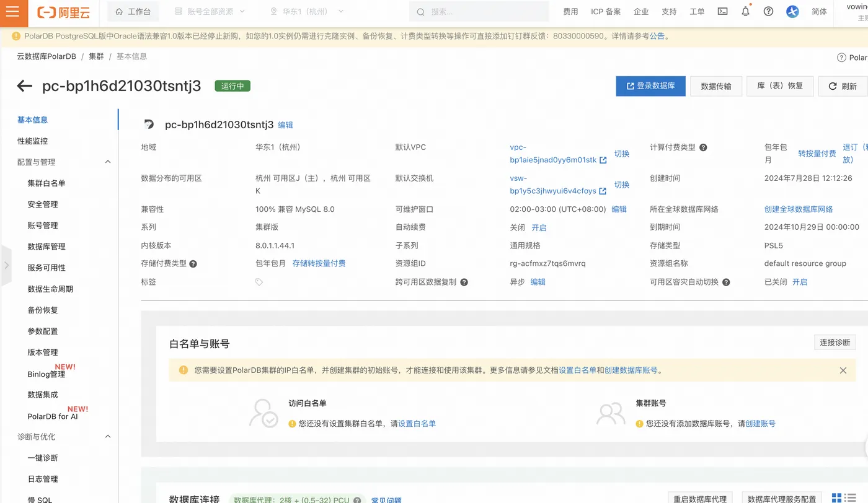Viewport: 868px width, 503px height.
Task: Click the 重启数据库代理 button
Action: pos(701,499)
